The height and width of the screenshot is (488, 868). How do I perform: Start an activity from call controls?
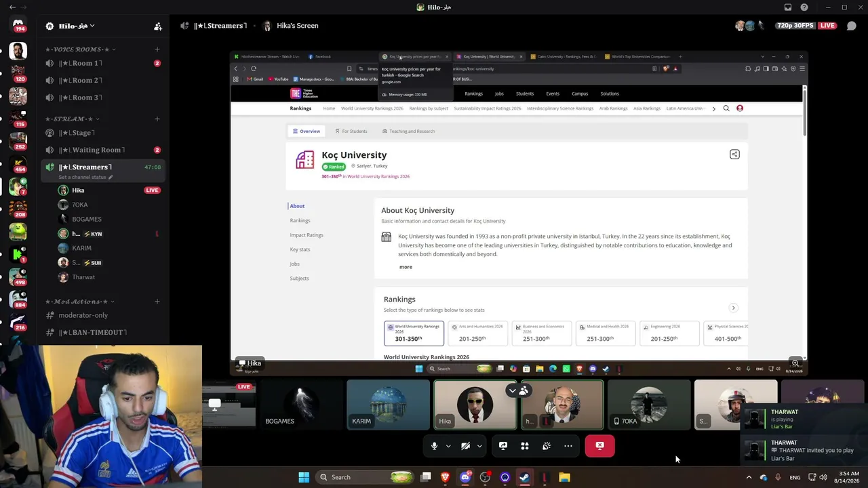point(525,446)
